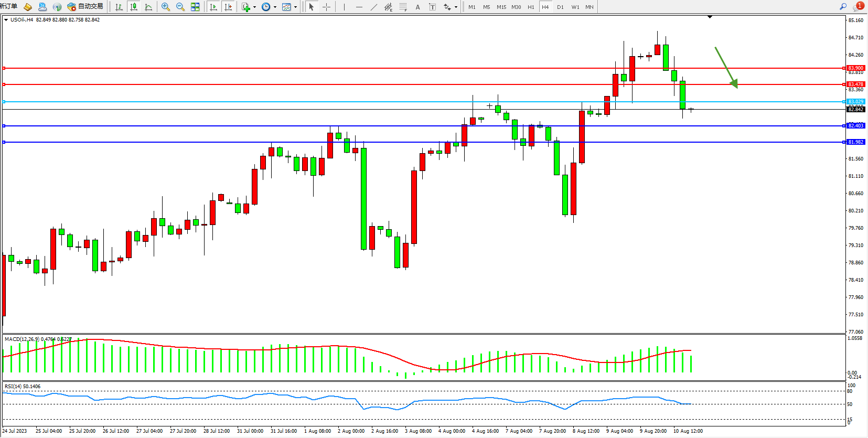Screen dimensions: 868x438
Task: Click the zoom out magnifier icon
Action: 180,7
